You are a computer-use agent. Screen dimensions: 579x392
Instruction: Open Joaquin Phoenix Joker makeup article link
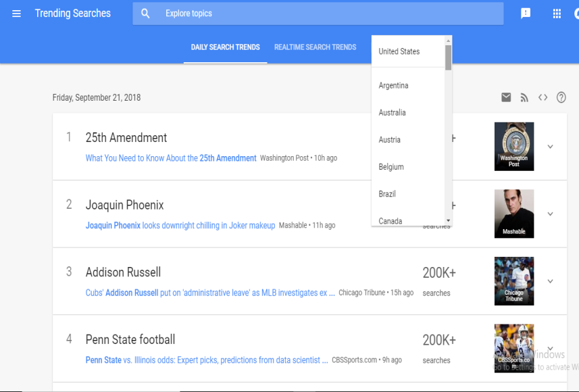[180, 225]
